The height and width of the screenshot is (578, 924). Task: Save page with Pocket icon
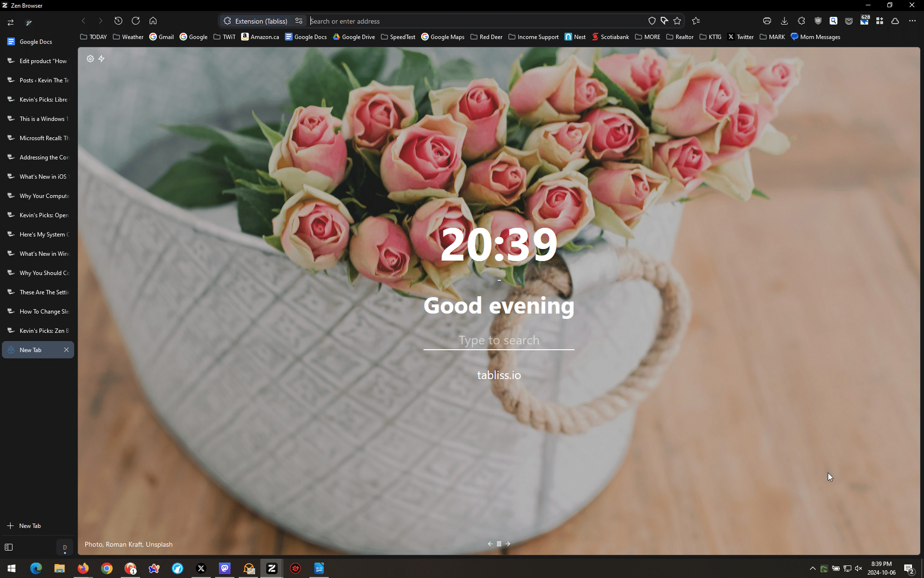coord(849,21)
